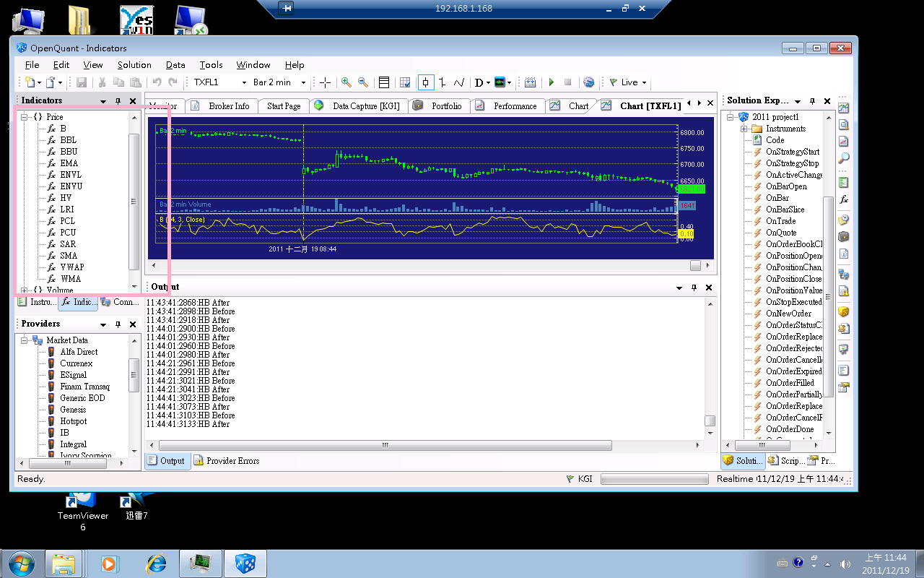Pin the Output panel with pushpin icon
This screenshot has height=578, width=924.
pos(694,288)
